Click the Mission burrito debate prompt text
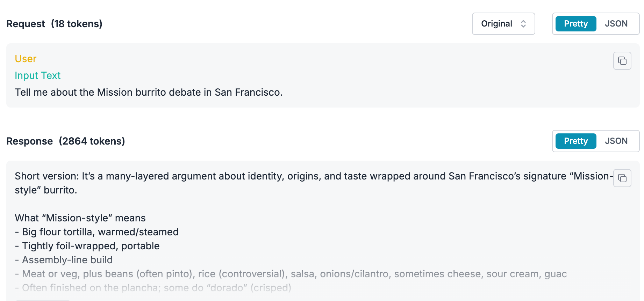 point(149,92)
